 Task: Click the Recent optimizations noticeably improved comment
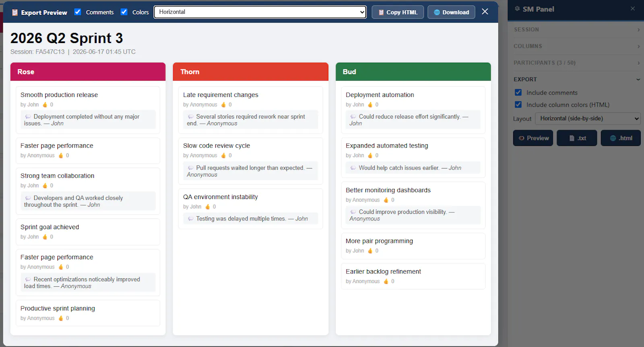[x=88, y=283]
